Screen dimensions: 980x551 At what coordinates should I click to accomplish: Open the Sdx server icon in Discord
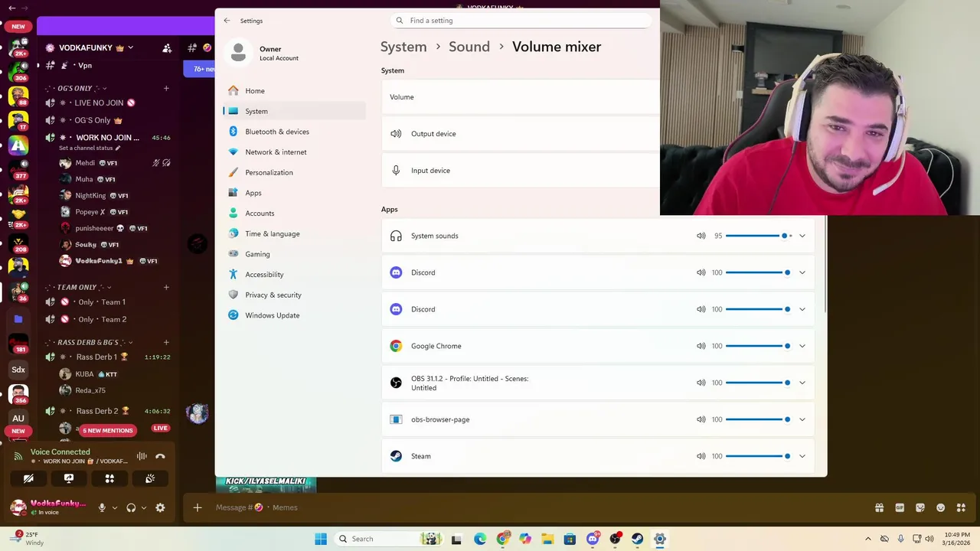point(18,370)
